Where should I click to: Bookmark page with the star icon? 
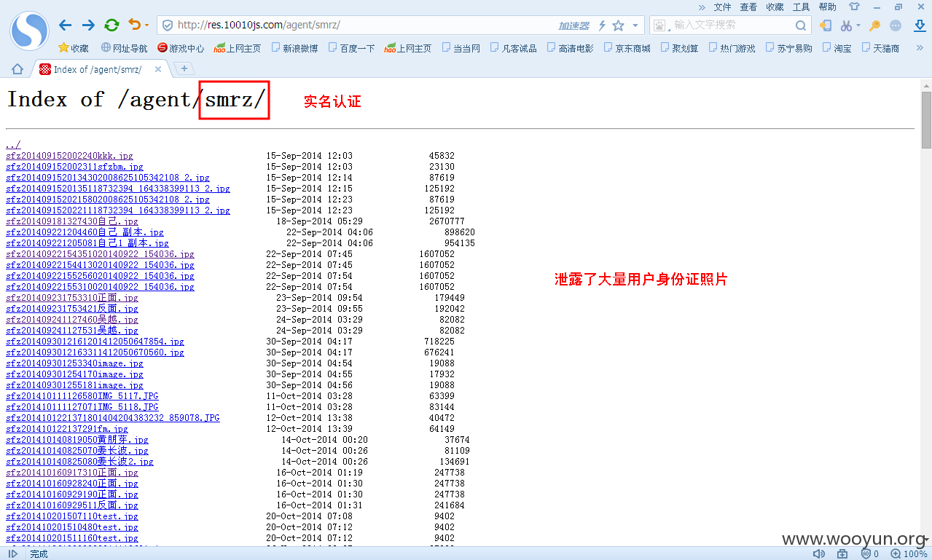[618, 25]
